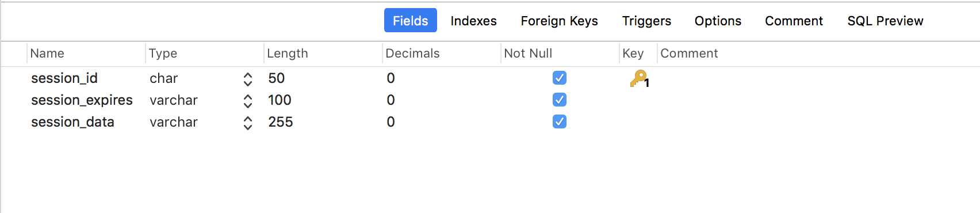The image size is (980, 213).
Task: Toggle Not Null checkbox for session_expires
Action: (x=559, y=100)
